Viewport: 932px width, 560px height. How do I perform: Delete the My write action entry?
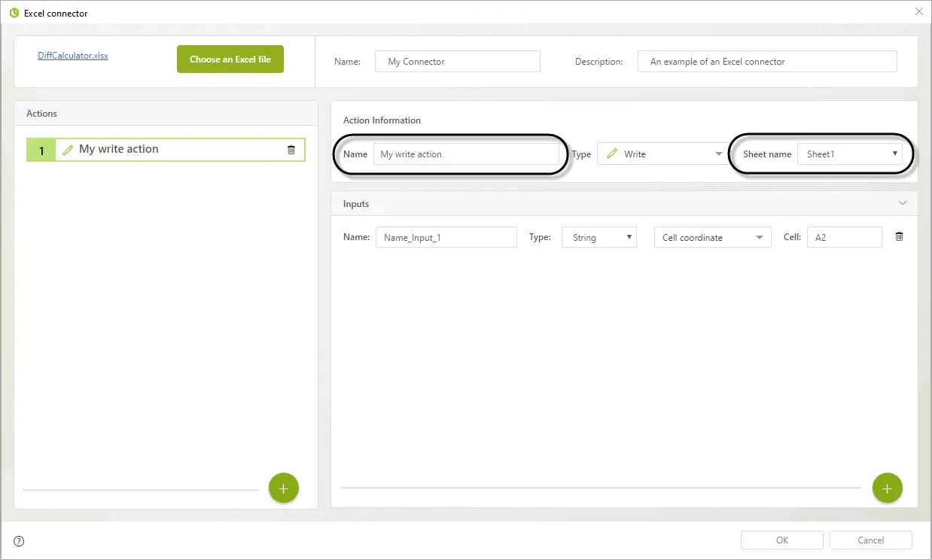(x=291, y=150)
